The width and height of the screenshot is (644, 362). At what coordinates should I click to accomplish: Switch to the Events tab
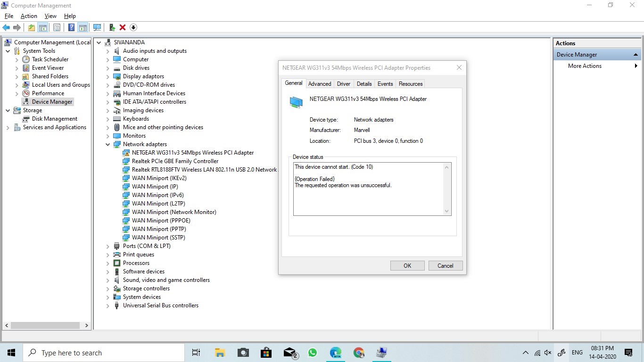(385, 84)
